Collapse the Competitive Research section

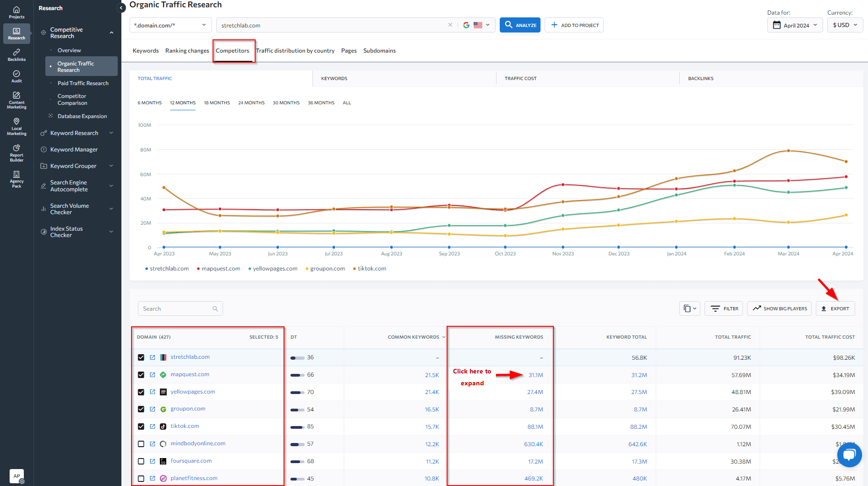click(111, 32)
